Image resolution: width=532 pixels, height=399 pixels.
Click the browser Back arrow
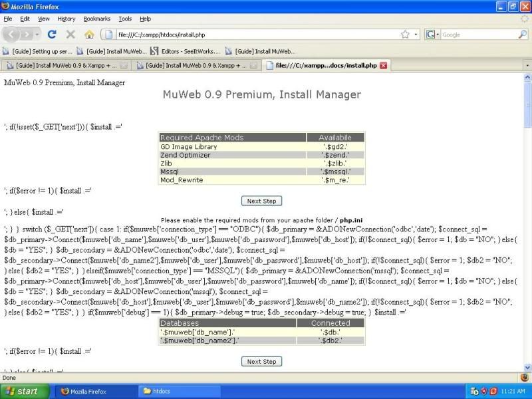tap(11, 35)
